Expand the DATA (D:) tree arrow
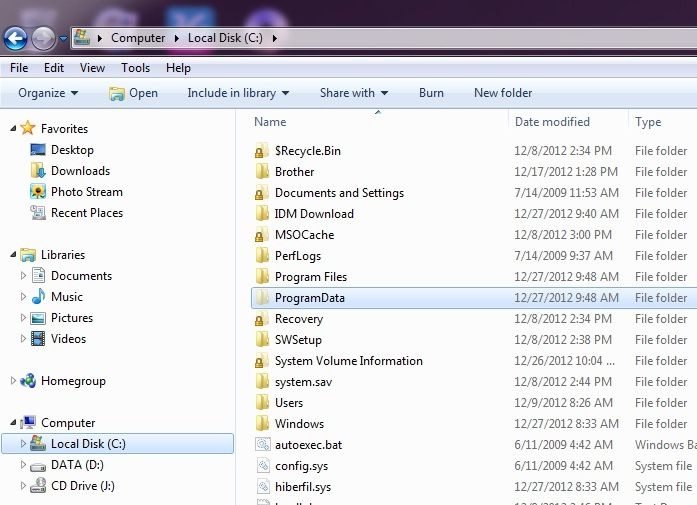Image resolution: width=697 pixels, height=505 pixels. coord(23,465)
